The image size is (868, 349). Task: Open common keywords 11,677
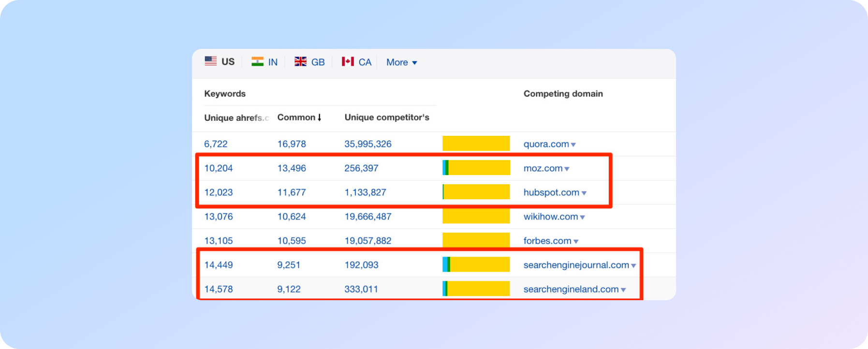292,192
